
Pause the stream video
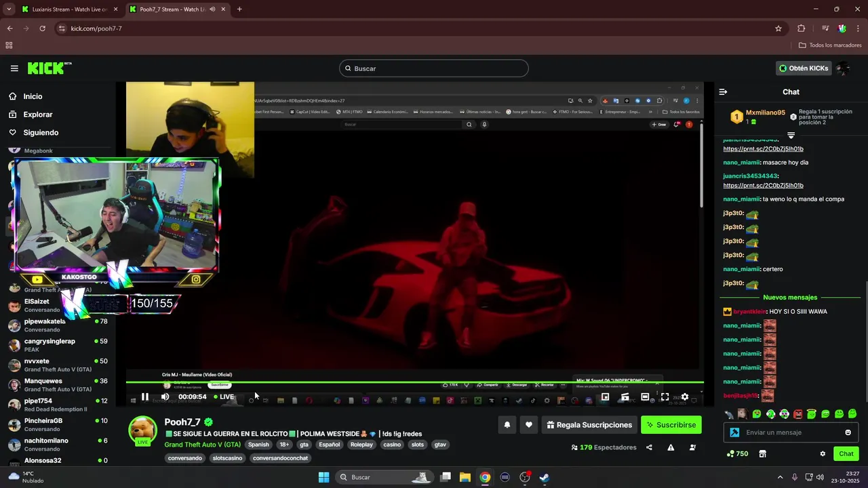pyautogui.click(x=145, y=397)
